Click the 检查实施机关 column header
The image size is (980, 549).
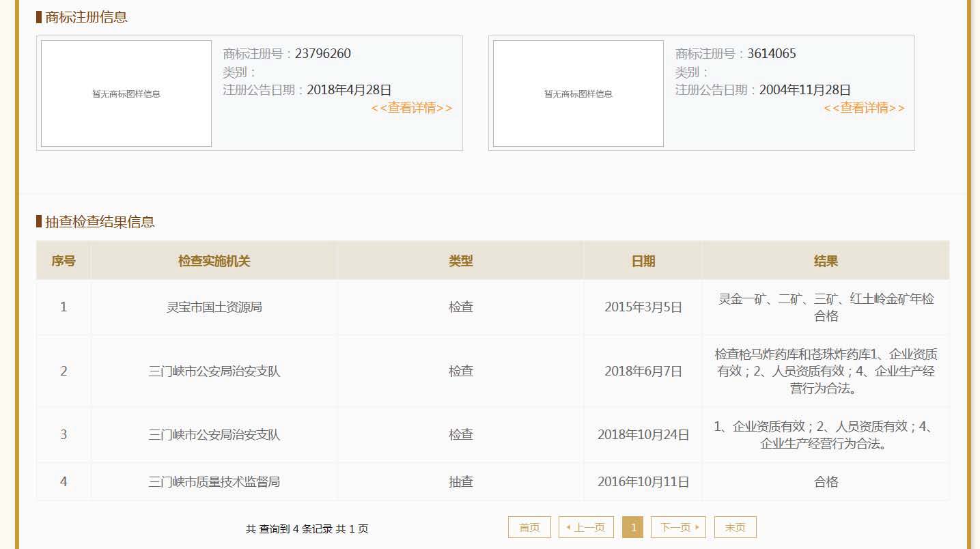[214, 261]
